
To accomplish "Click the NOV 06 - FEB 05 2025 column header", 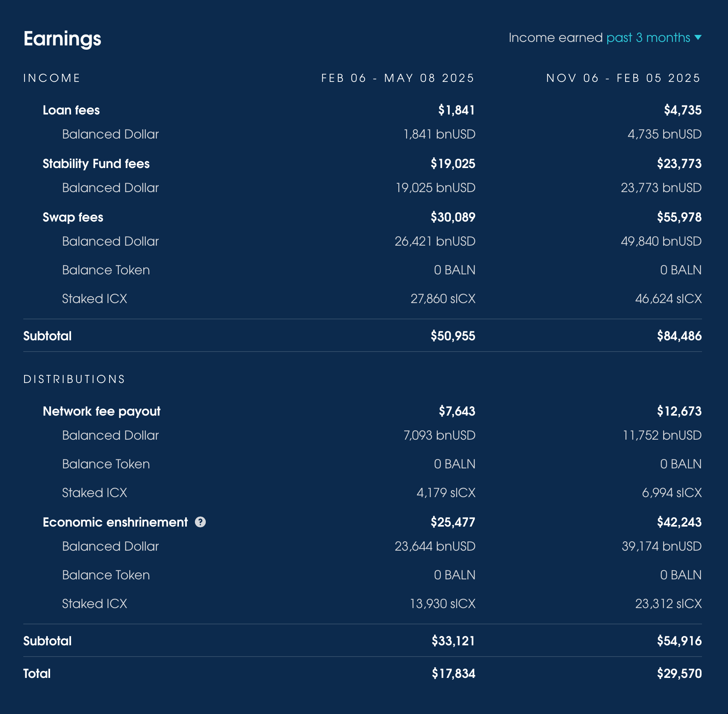I will pyautogui.click(x=624, y=78).
